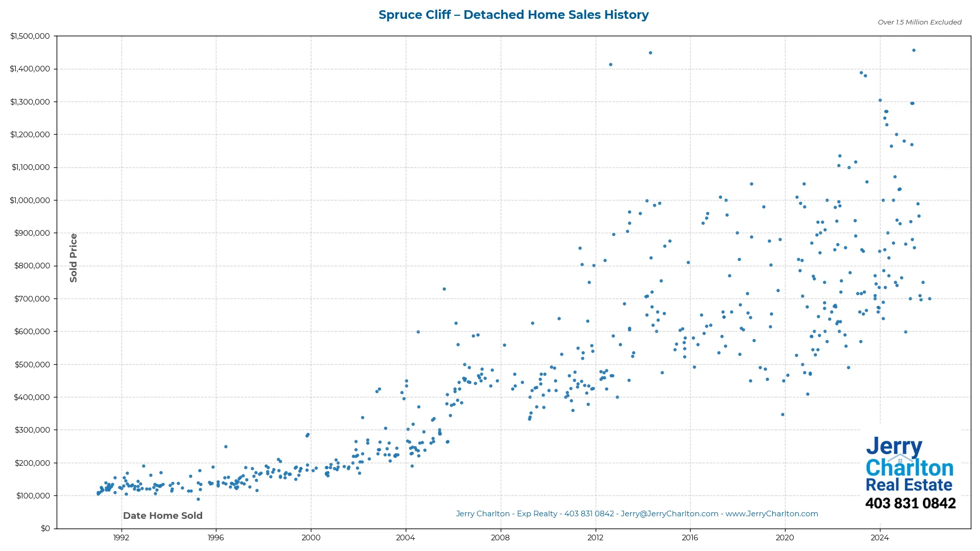This screenshot has width=980, height=551.
Task: Click the $1,450,000 outlier dot near 2014
Action: click(650, 53)
